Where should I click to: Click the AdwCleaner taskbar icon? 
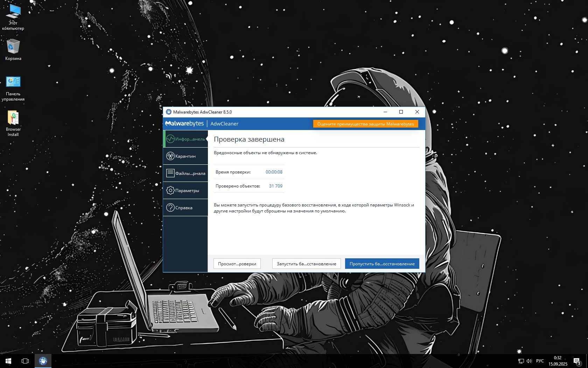43,361
